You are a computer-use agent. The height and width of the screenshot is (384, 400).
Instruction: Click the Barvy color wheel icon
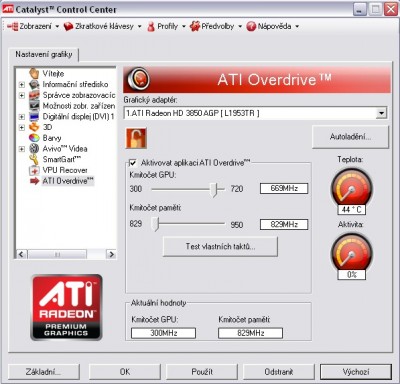(34, 138)
